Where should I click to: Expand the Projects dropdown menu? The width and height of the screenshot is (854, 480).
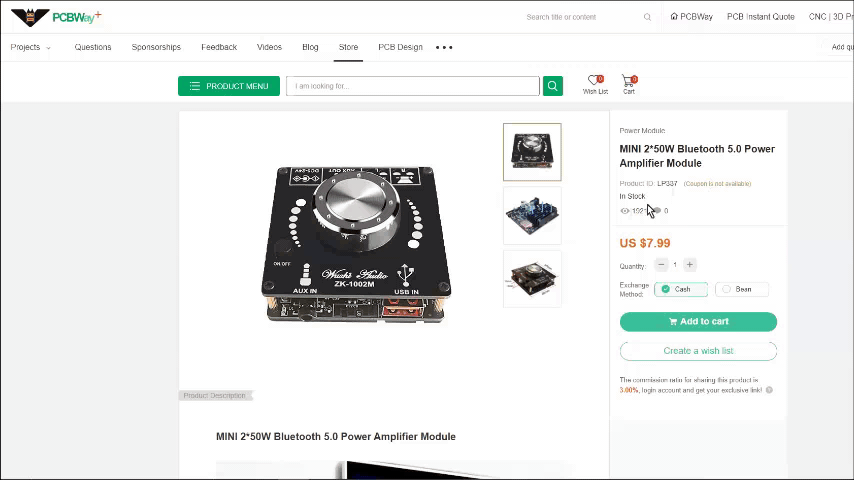click(30, 47)
